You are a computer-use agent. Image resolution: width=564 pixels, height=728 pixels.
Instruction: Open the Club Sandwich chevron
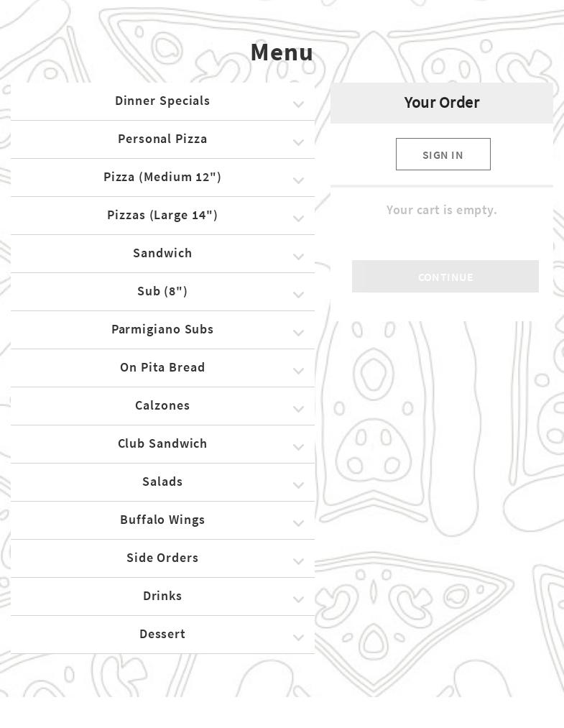(x=298, y=448)
